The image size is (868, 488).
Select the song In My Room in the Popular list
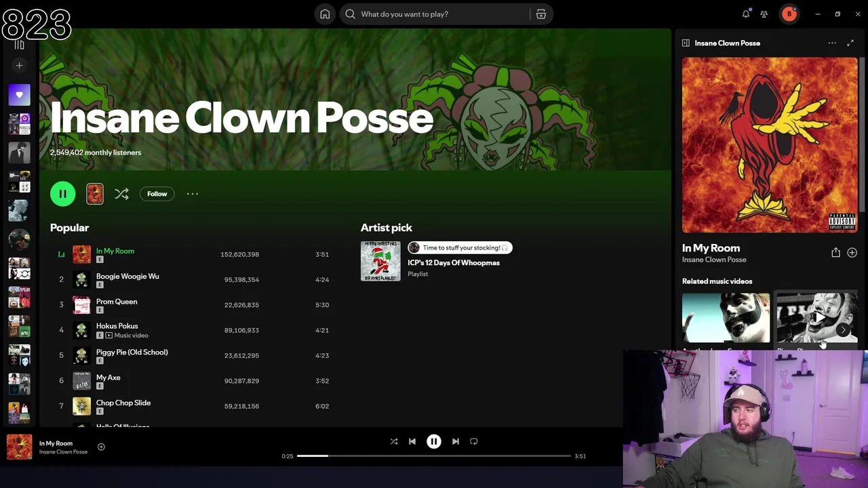pos(115,251)
